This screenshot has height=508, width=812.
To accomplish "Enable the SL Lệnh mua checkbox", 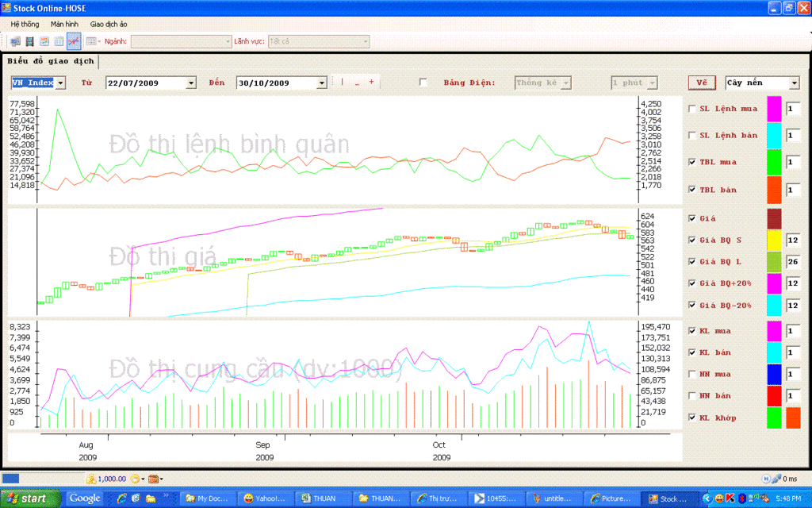I will tap(691, 109).
